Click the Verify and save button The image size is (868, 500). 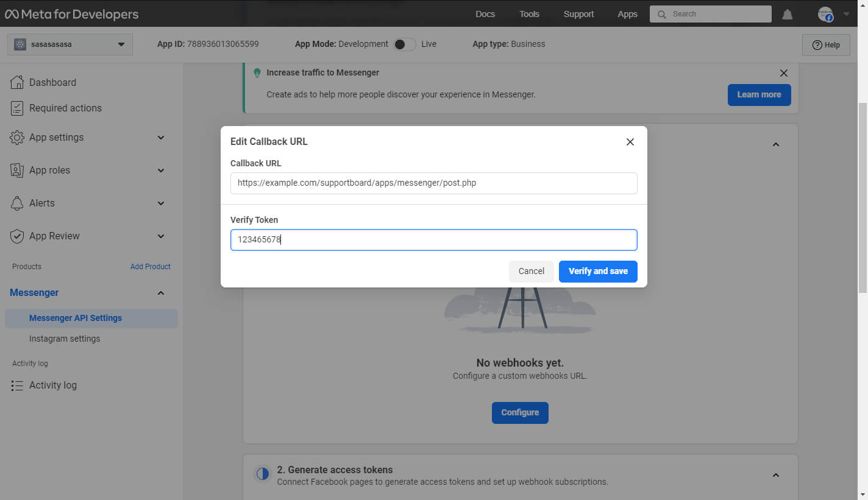point(597,271)
